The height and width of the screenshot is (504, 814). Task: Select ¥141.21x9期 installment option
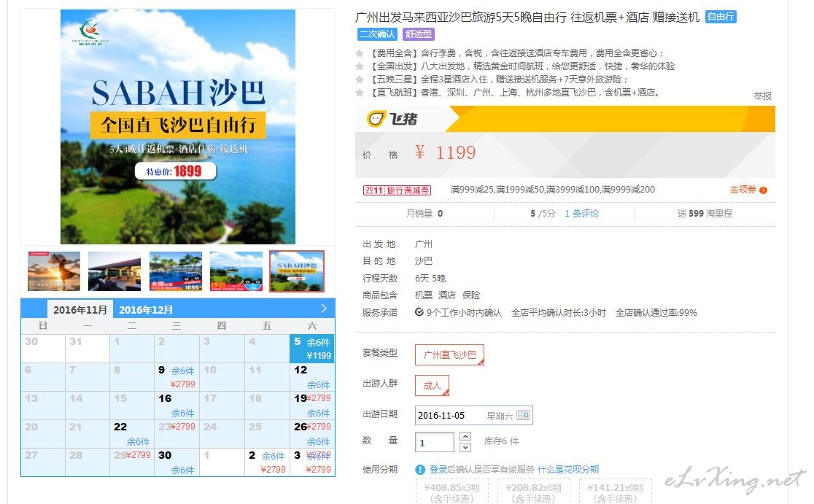(615, 492)
